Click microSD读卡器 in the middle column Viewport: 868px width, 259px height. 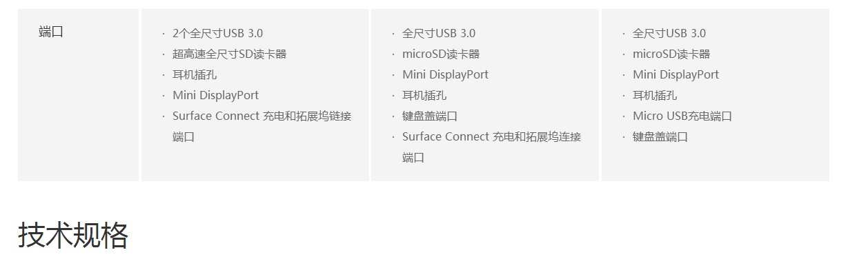tap(441, 54)
